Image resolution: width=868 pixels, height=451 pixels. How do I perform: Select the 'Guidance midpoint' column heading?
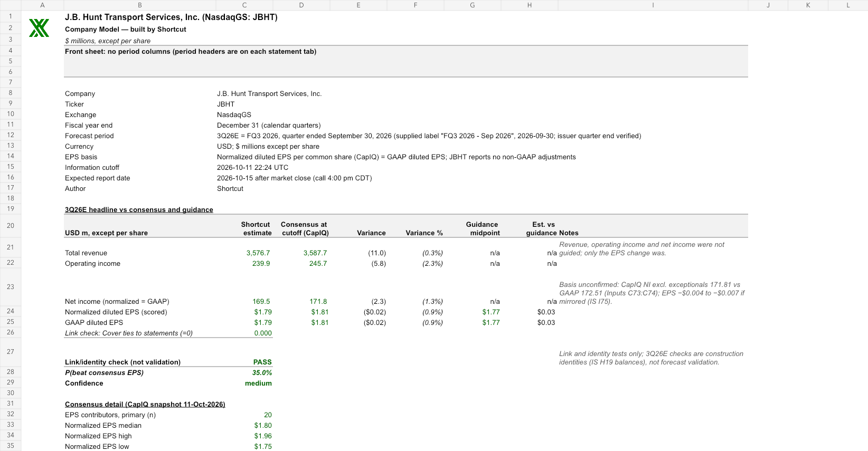[x=483, y=229]
